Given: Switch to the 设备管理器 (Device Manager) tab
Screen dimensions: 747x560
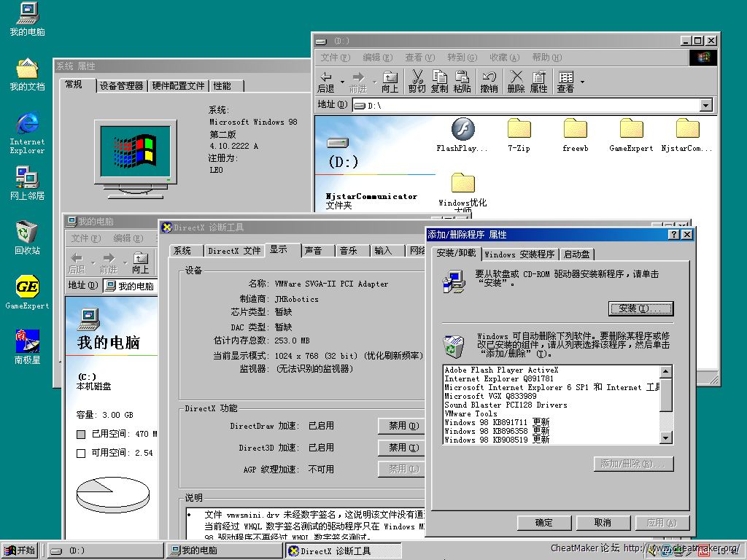Looking at the screenshot, I should tap(121, 86).
